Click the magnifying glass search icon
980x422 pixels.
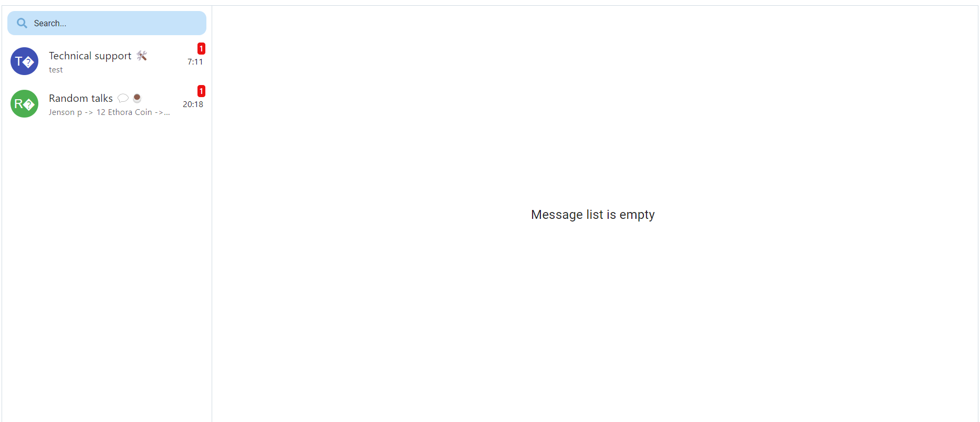pos(22,23)
